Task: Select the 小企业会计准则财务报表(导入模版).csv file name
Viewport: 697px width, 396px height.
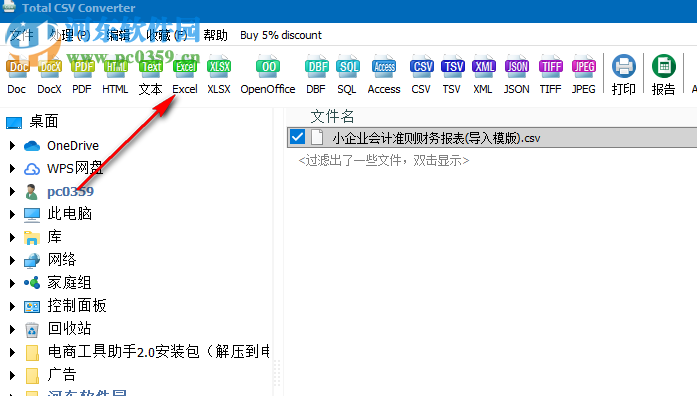Action: coord(436,138)
